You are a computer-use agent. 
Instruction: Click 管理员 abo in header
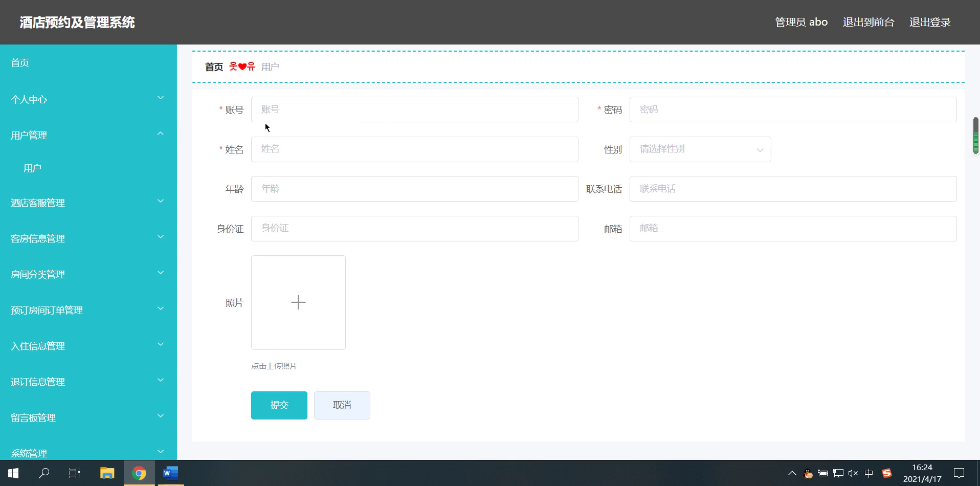tap(801, 22)
